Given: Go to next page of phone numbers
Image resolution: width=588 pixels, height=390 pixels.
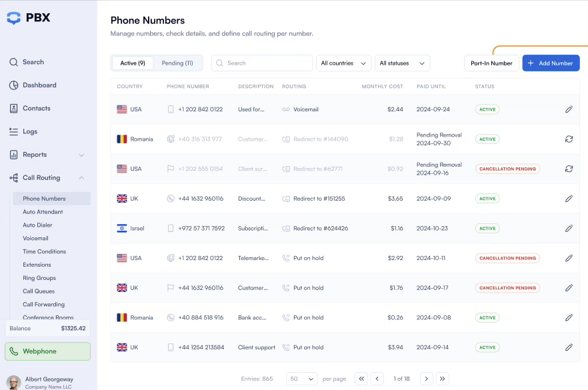Looking at the screenshot, I should (427, 379).
